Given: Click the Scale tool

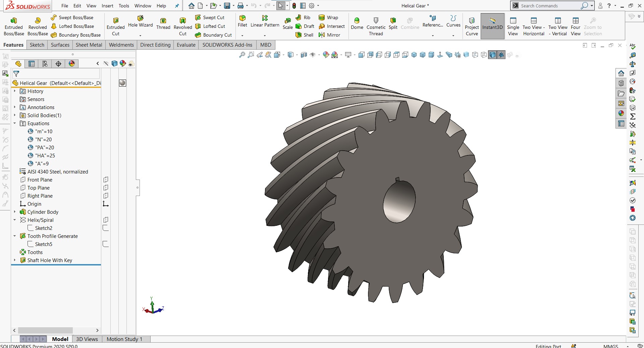Looking at the screenshot, I should 287,23.
